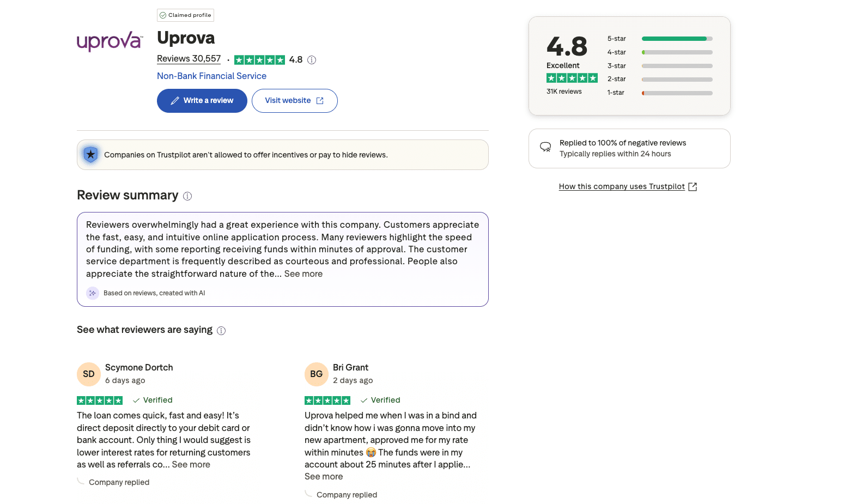
Task: Filter by 1-star rating bar
Action: click(677, 93)
